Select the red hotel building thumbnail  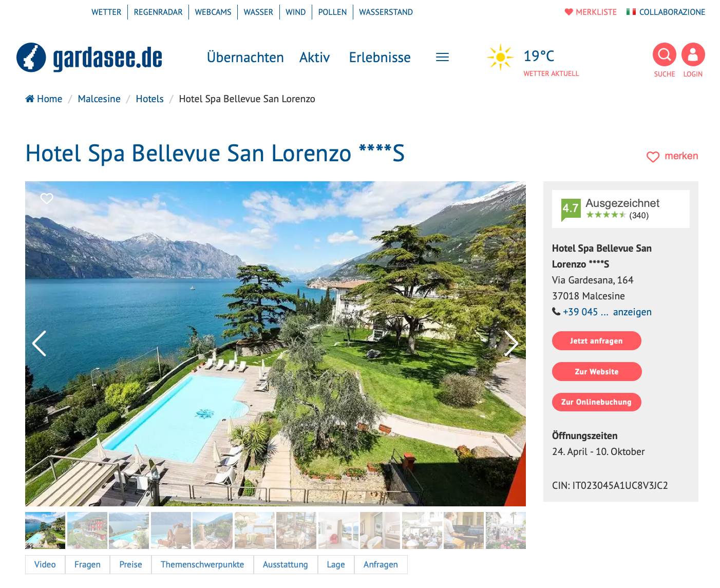click(87, 530)
